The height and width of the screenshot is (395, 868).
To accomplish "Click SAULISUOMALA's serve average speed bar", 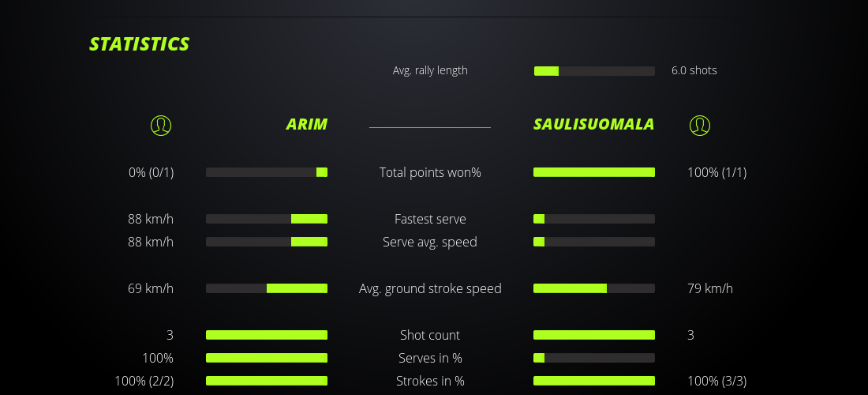I will point(594,242).
